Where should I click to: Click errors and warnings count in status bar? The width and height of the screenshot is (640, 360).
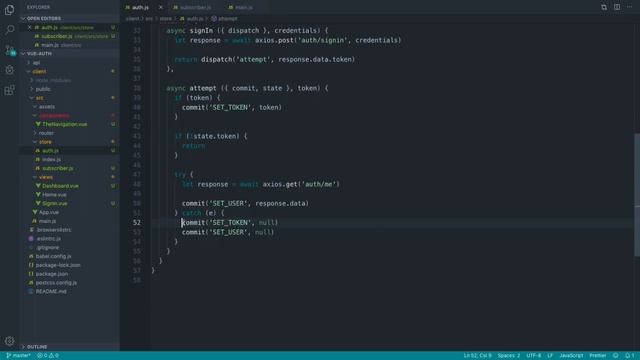tap(48, 356)
